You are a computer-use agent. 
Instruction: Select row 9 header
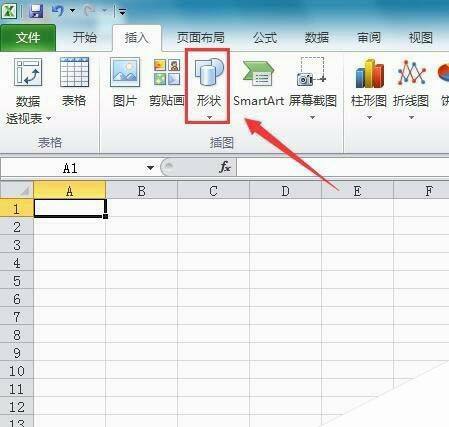(x=17, y=353)
